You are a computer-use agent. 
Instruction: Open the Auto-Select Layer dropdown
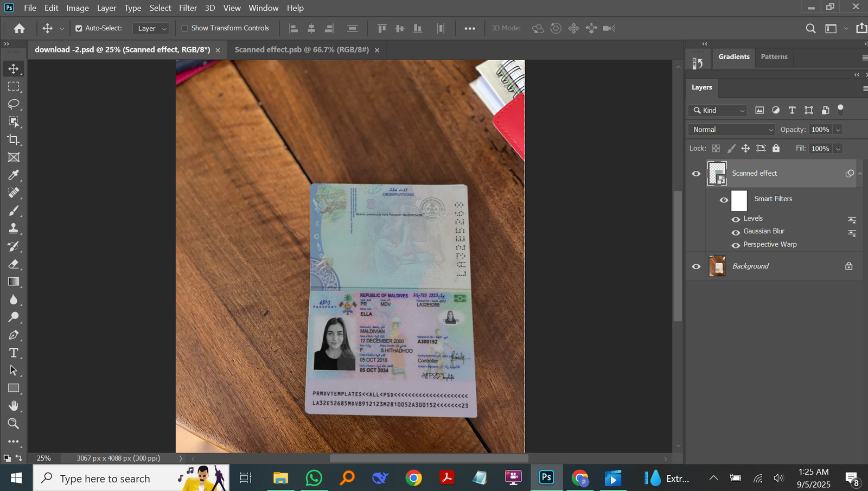[151, 28]
